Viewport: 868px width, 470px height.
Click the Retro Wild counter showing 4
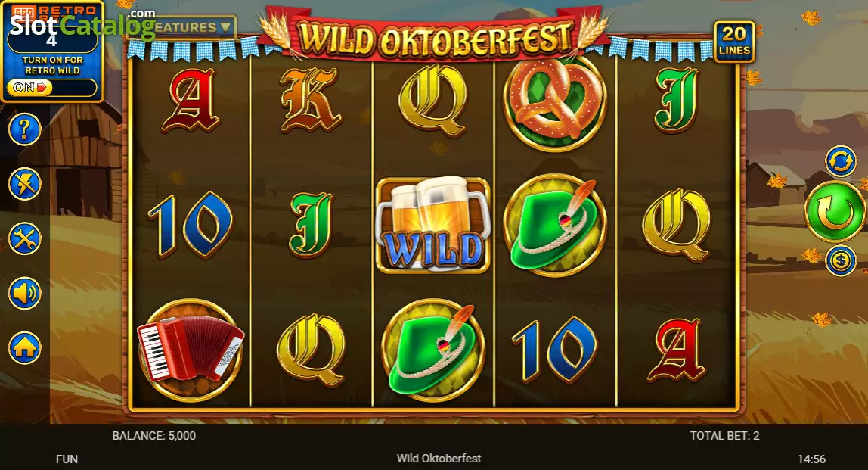52,40
